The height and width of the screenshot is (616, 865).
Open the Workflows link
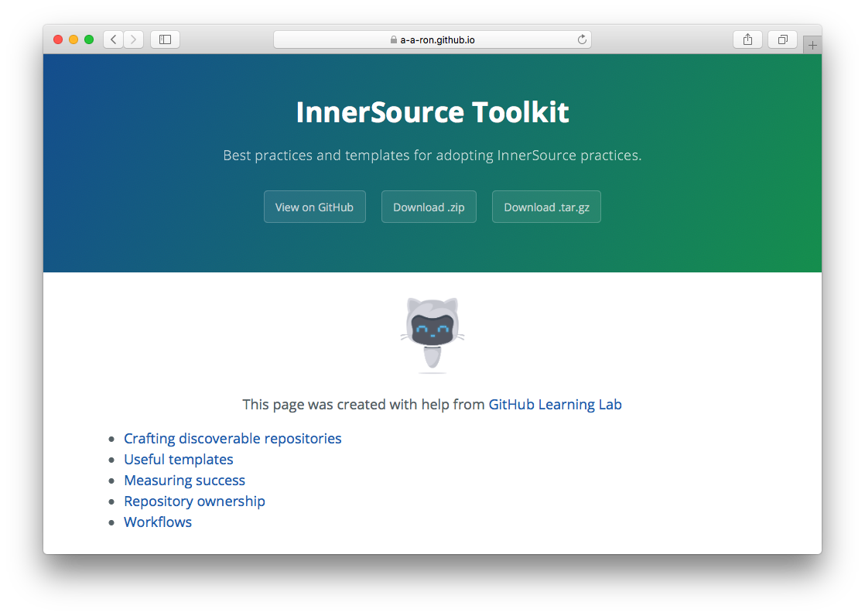click(x=158, y=522)
